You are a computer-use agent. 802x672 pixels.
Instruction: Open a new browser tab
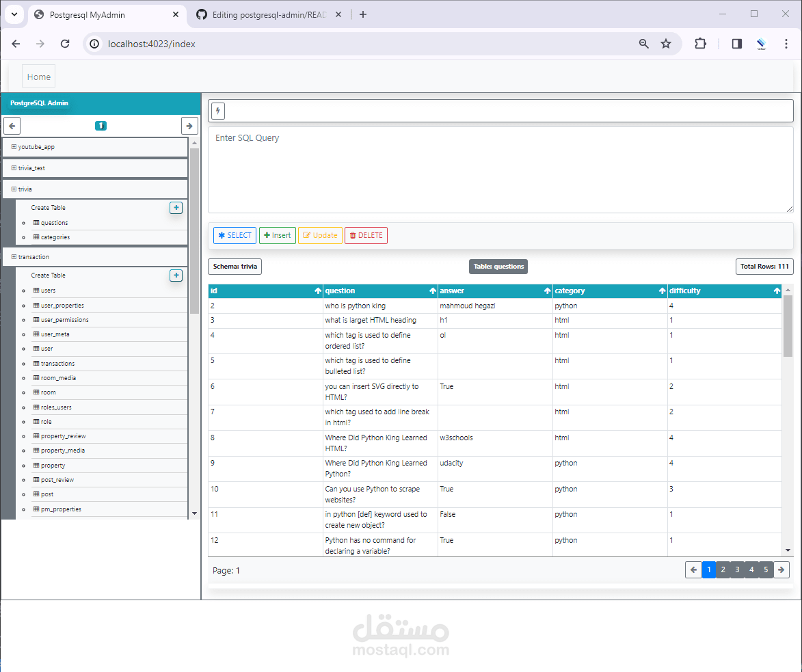coord(363,15)
